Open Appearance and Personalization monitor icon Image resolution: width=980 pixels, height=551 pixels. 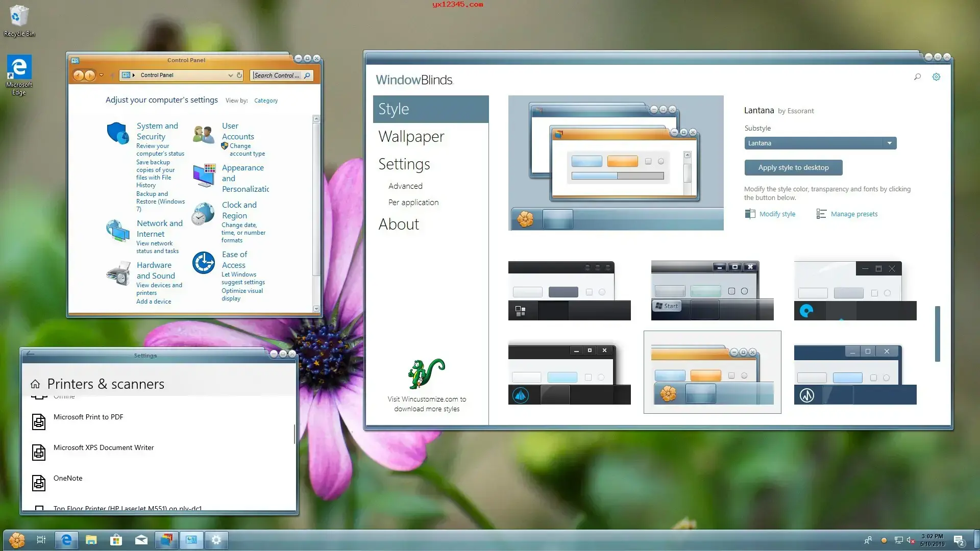coord(204,175)
